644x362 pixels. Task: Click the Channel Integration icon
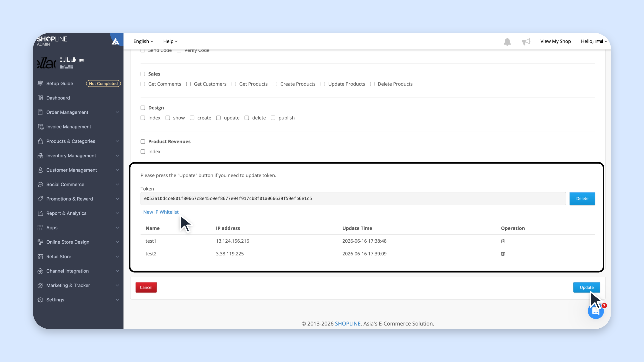point(40,271)
